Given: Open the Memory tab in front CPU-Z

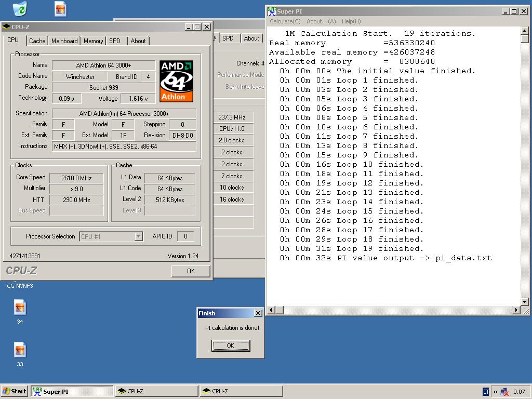Looking at the screenshot, I should pos(94,41).
